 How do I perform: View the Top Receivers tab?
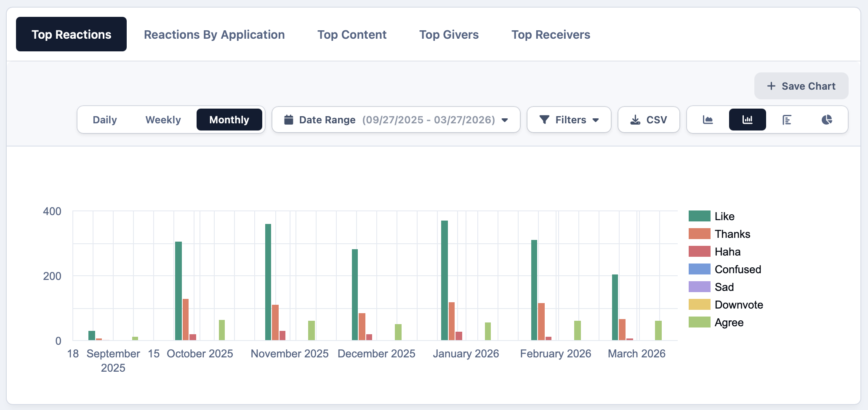coord(551,35)
